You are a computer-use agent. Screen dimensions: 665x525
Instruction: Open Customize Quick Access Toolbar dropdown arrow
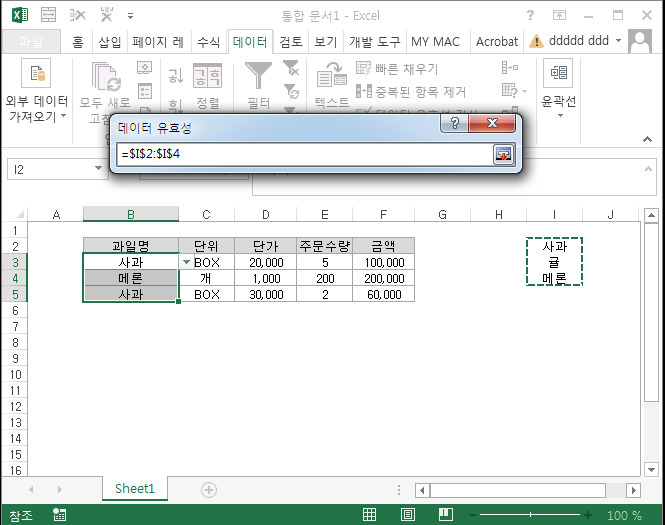point(131,16)
